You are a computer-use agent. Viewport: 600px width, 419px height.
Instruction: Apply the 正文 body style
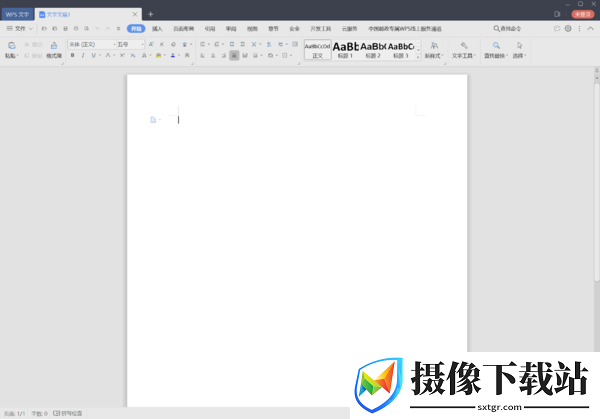click(x=318, y=50)
